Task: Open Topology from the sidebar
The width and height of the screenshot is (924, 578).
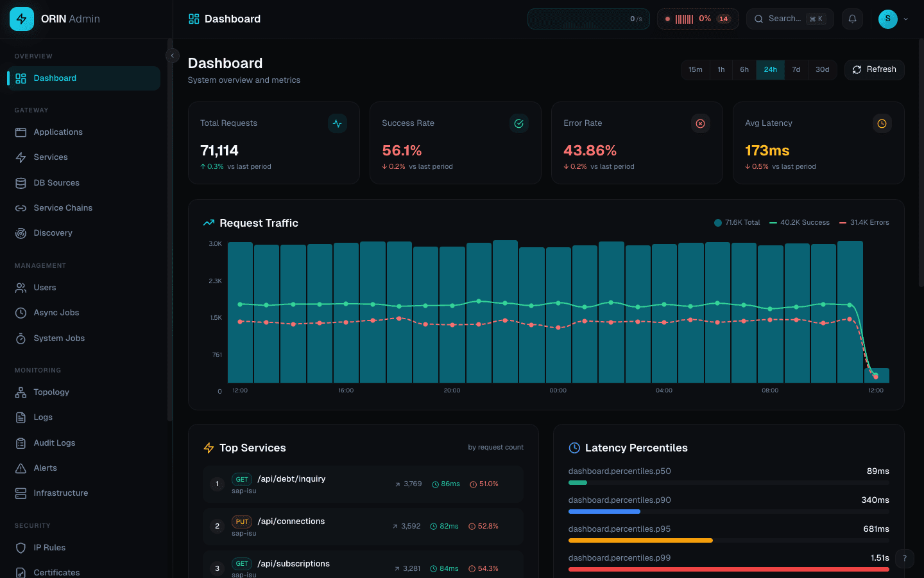Action: point(51,392)
